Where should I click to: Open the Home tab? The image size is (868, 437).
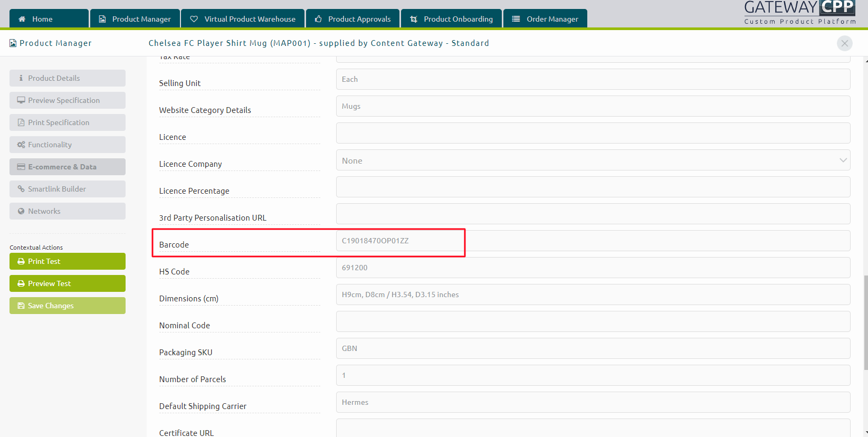49,18
